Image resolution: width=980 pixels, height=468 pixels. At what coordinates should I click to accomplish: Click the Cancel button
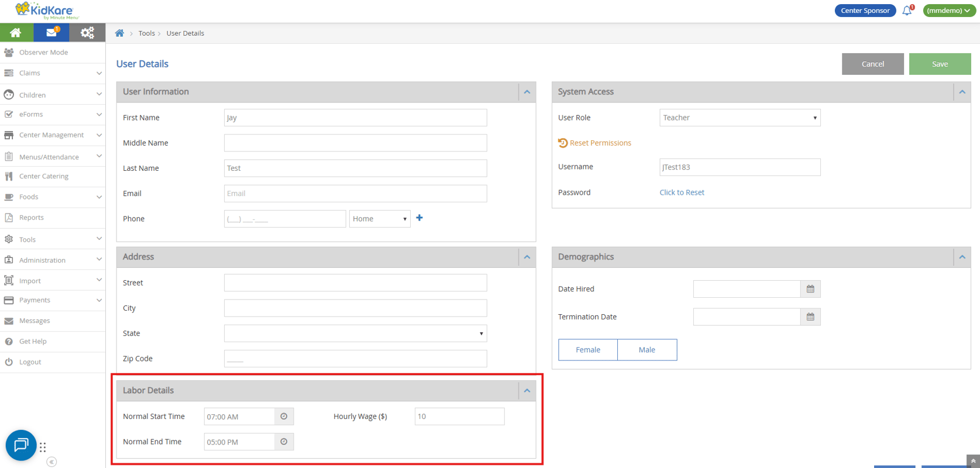click(x=872, y=64)
